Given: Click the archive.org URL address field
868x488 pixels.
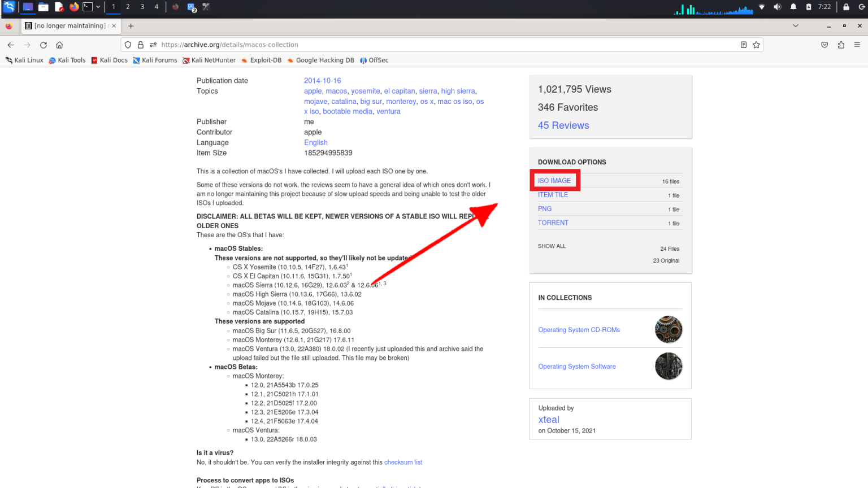Looking at the screenshot, I should [x=396, y=45].
